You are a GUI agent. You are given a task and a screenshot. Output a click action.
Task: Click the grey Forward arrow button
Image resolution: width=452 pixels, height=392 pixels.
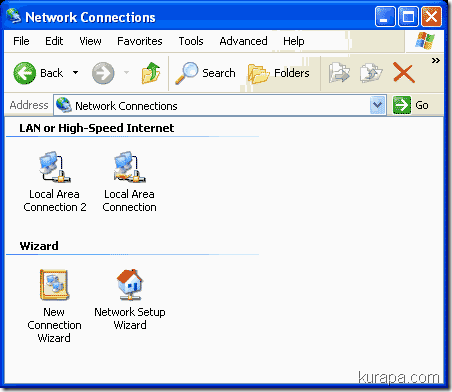pyautogui.click(x=103, y=73)
